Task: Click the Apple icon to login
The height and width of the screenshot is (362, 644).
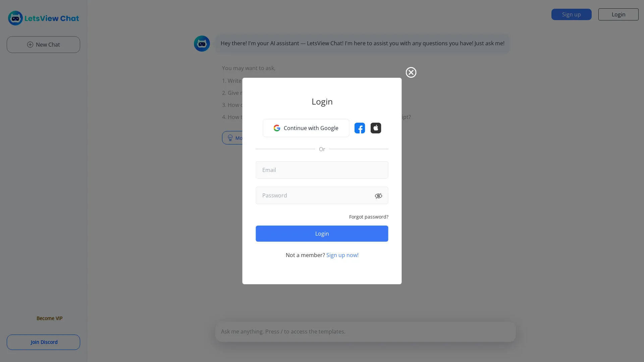Action: point(376,128)
